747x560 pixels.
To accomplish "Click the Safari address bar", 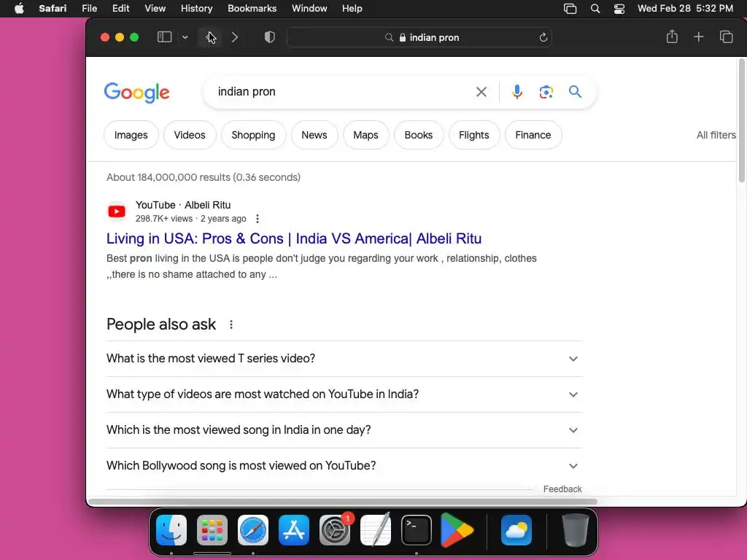I will click(419, 37).
